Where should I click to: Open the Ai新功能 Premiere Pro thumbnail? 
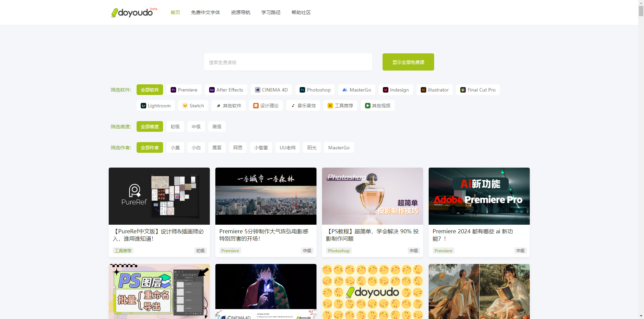pyautogui.click(x=479, y=196)
